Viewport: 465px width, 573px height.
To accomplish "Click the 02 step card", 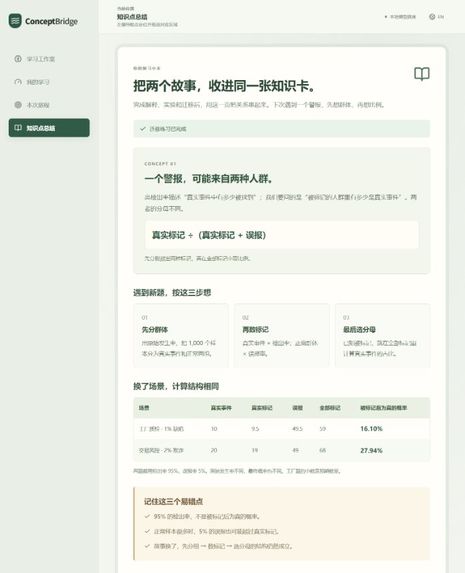I will [281, 335].
